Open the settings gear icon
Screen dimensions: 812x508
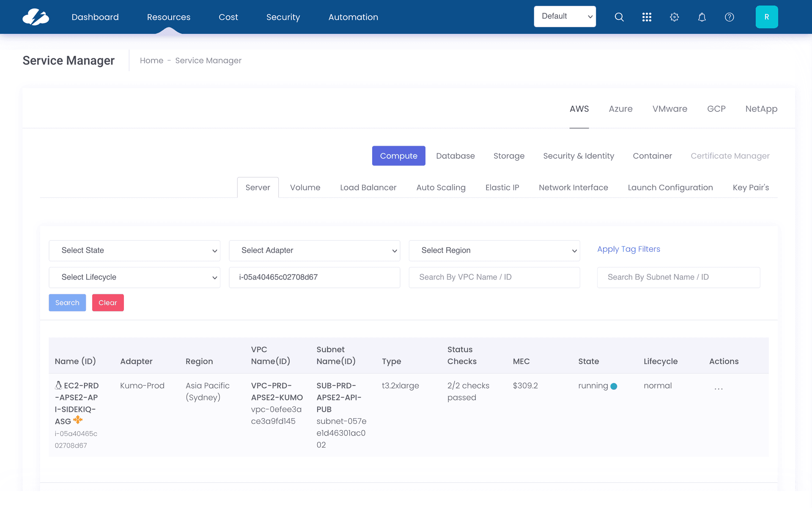point(674,17)
